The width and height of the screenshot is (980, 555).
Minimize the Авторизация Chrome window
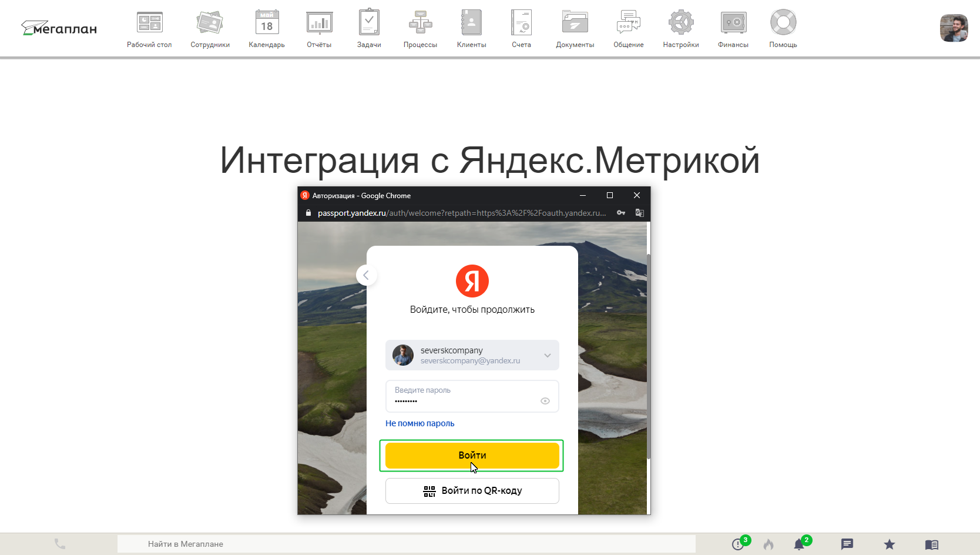(582, 195)
